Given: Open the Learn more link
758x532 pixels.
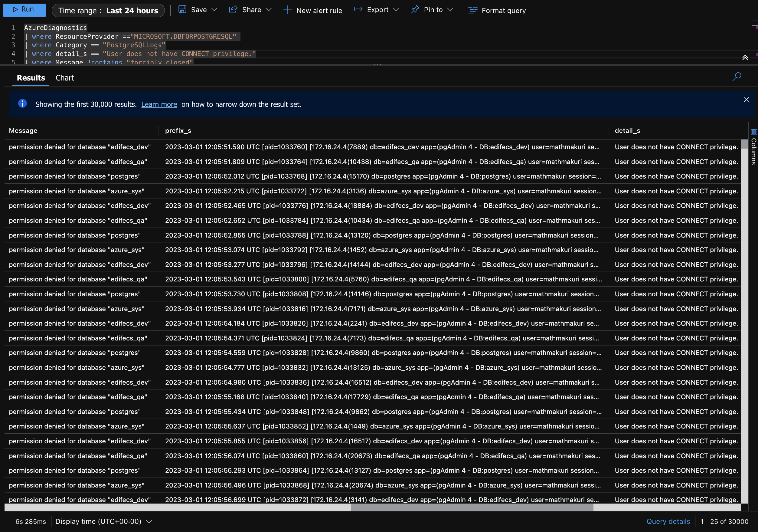Looking at the screenshot, I should tap(159, 104).
